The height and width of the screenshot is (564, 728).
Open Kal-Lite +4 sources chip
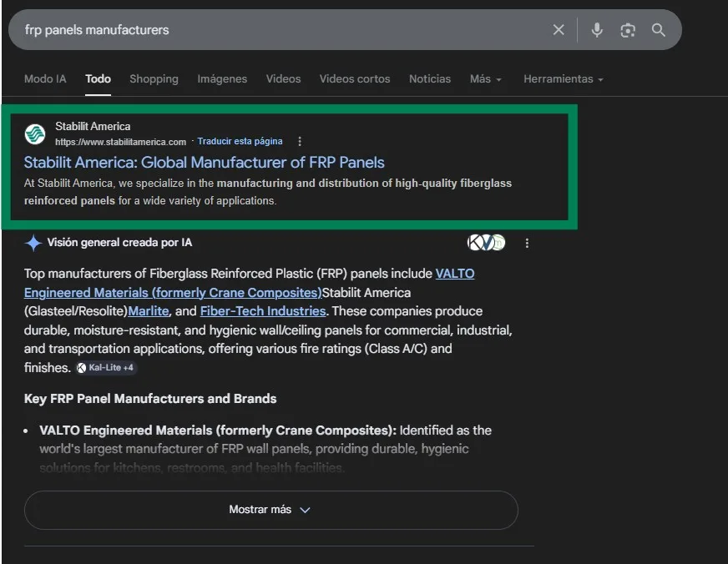coord(106,368)
